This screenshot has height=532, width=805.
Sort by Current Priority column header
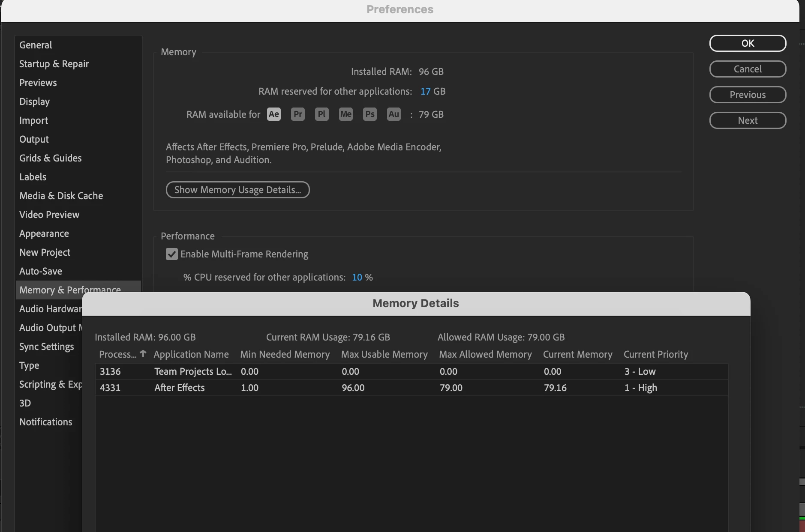[x=655, y=354]
